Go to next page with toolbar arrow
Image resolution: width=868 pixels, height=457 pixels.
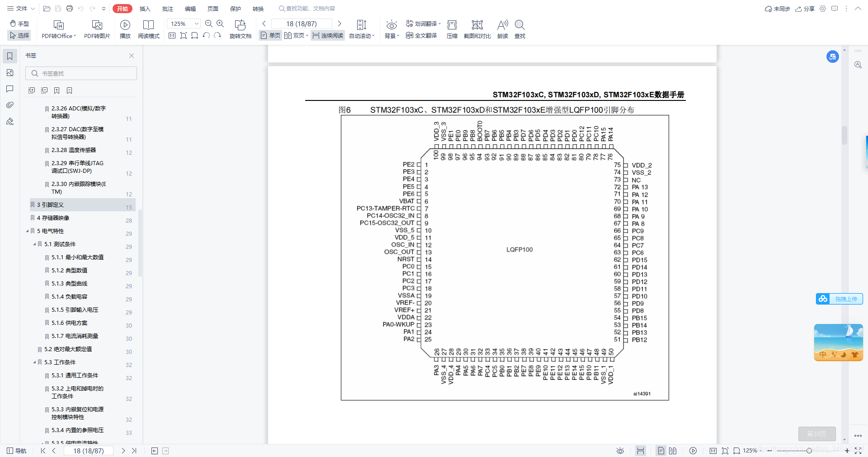pos(340,24)
